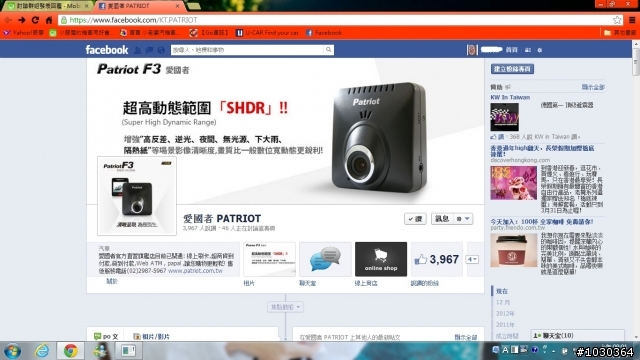Screen dimensions: 640x360
Task: Open the chat room (聊天室) app thumbnail
Action: tap(325, 259)
